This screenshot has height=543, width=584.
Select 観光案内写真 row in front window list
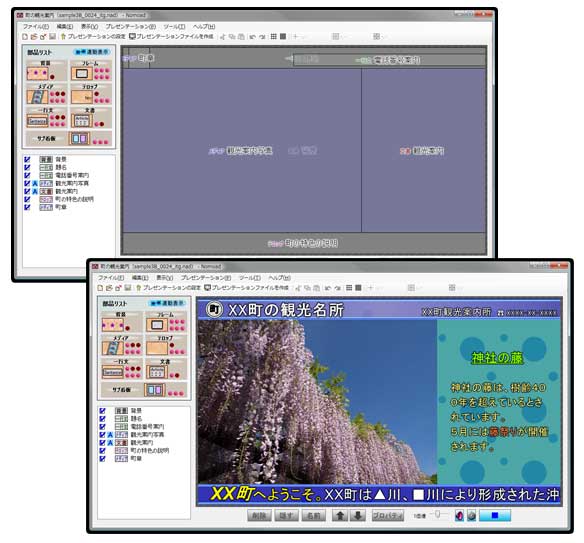(143, 435)
